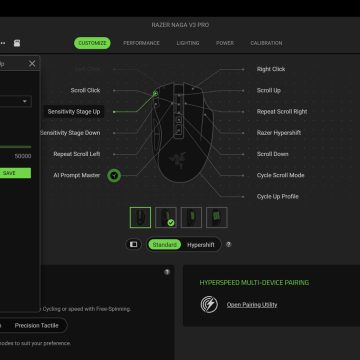The image size is (360, 360).
Task: Open the Lighting tab
Action: [x=188, y=43]
